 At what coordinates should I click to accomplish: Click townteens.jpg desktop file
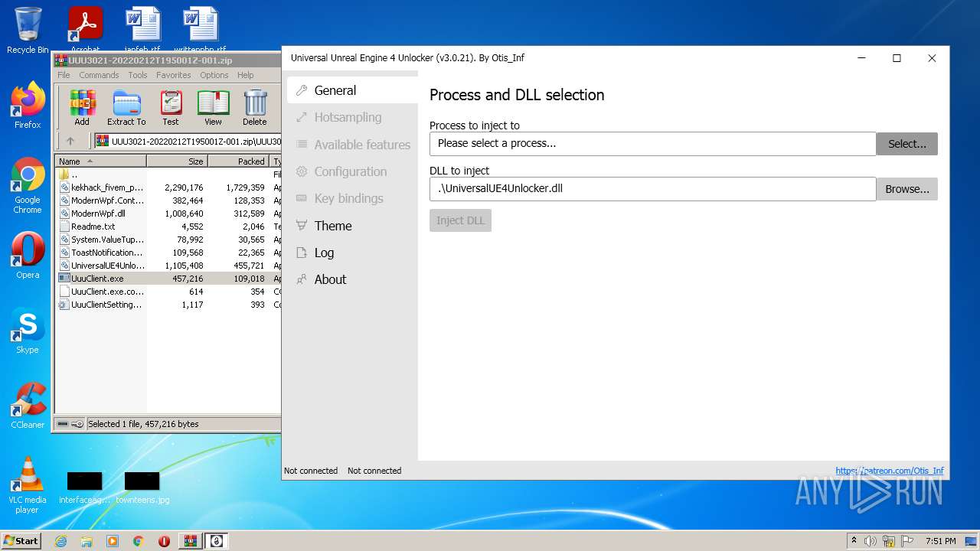point(142,487)
